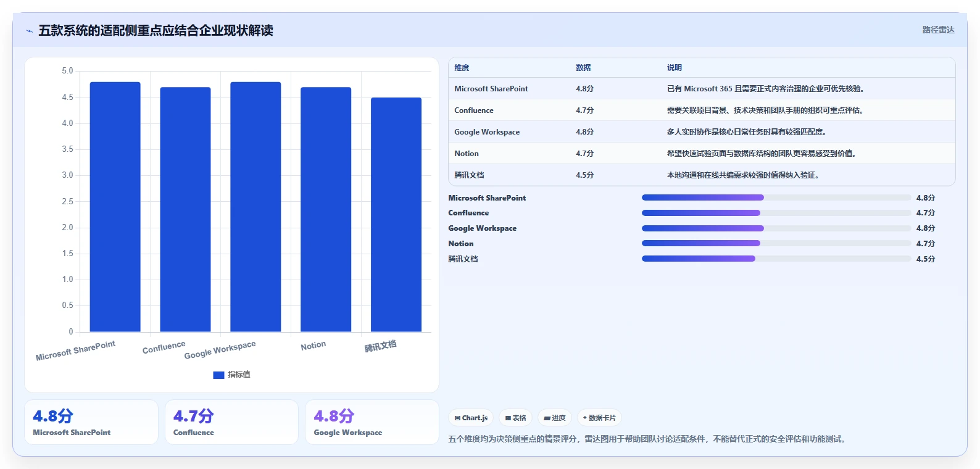Open the 4.7分 Confluence stat card
Viewport: 980px width, 469px height.
[231, 422]
